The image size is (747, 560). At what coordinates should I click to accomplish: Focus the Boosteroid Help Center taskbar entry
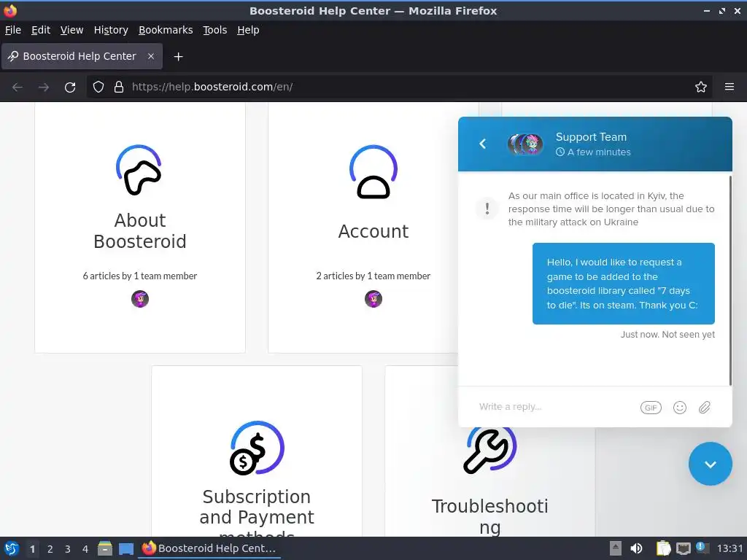209,548
